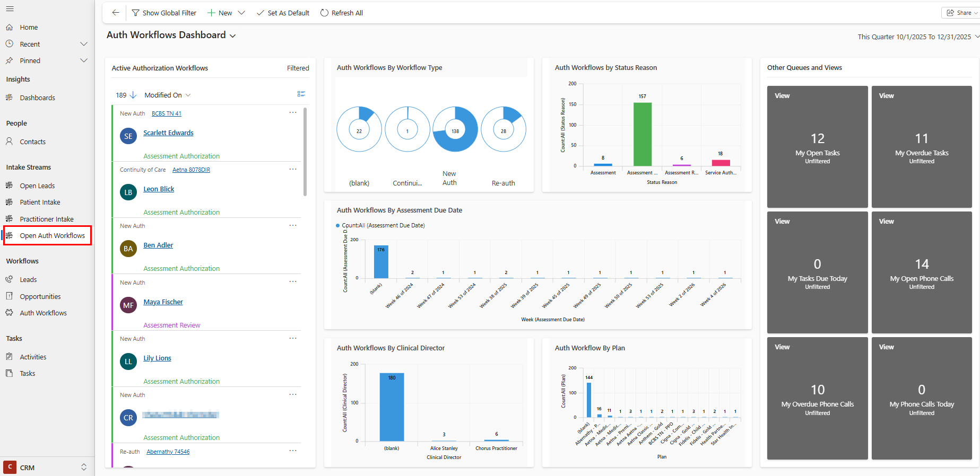Open the Modified On sort dropdown
The width and height of the screenshot is (980, 476).
(167, 95)
